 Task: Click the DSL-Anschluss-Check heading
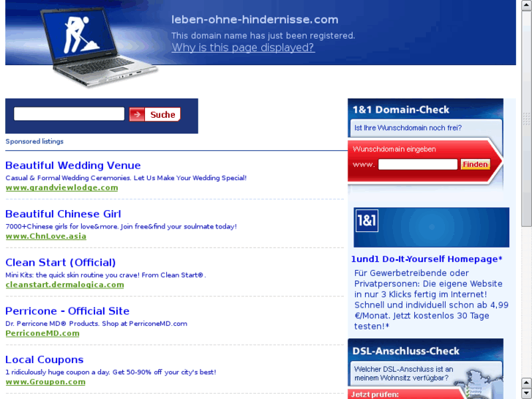[x=405, y=351]
